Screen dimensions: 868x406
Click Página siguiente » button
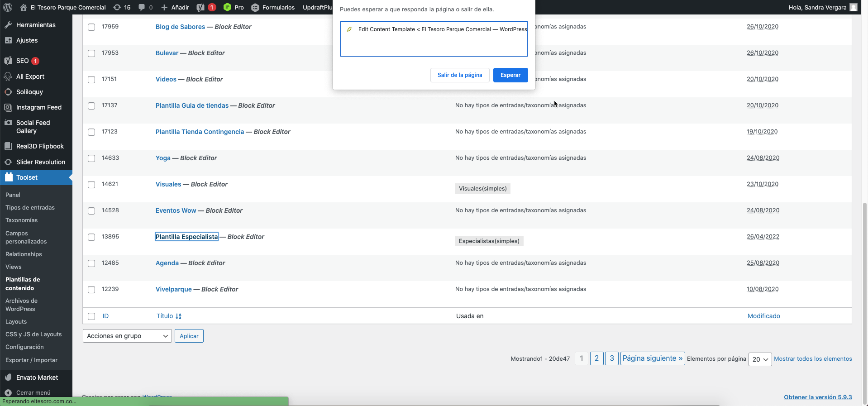tap(653, 358)
